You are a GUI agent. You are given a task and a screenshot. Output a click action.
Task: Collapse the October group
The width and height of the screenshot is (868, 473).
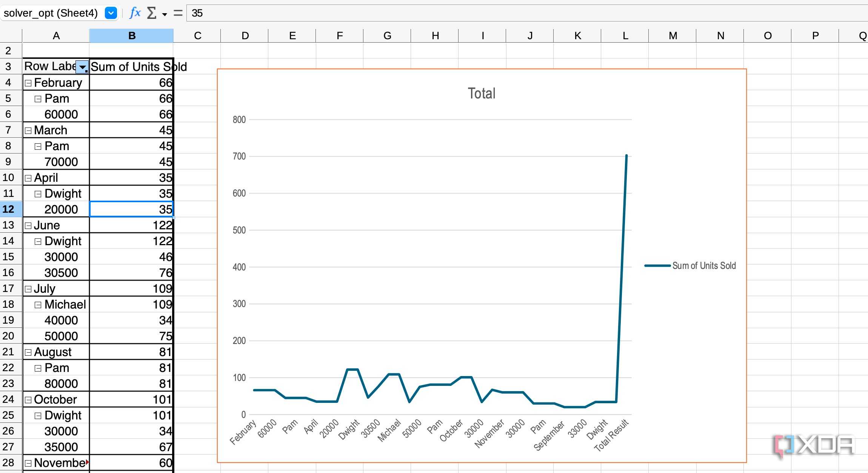pos(28,400)
